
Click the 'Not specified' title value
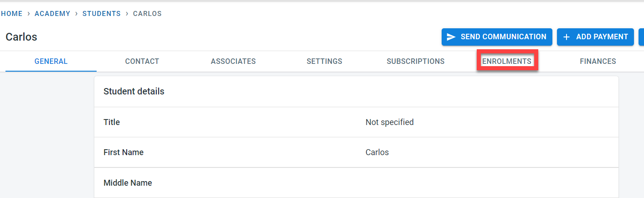pyautogui.click(x=390, y=122)
